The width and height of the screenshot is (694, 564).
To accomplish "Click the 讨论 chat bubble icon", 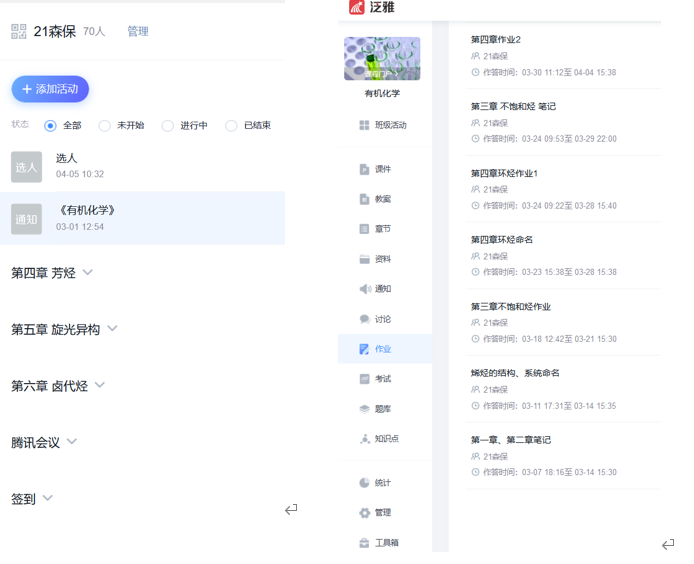I will 364,319.
